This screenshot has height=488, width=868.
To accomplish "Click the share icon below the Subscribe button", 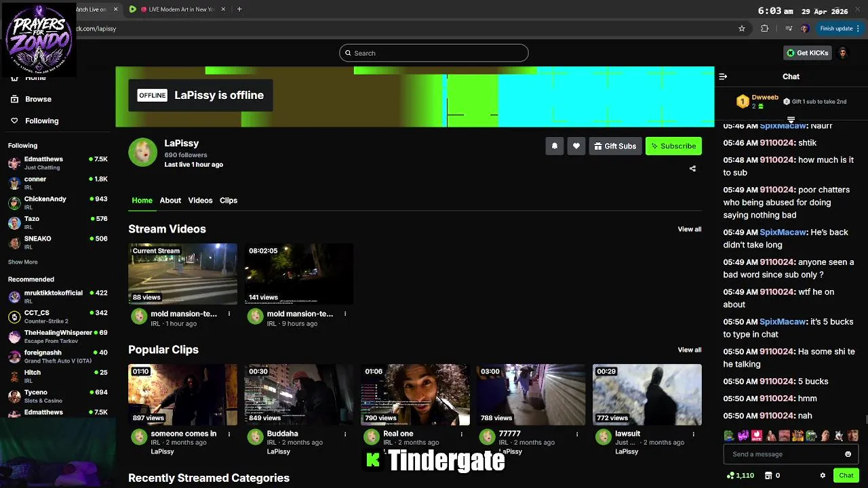I will [692, 169].
